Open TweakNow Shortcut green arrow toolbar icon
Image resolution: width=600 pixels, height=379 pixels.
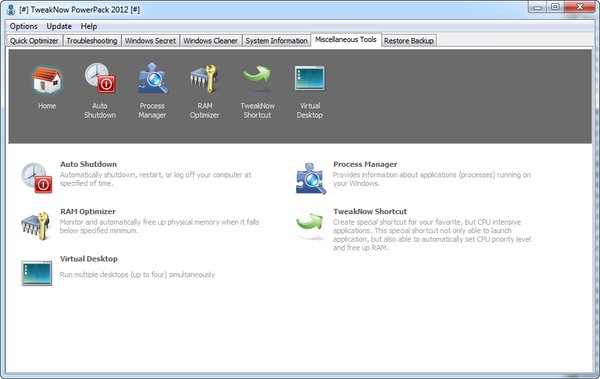[257, 78]
